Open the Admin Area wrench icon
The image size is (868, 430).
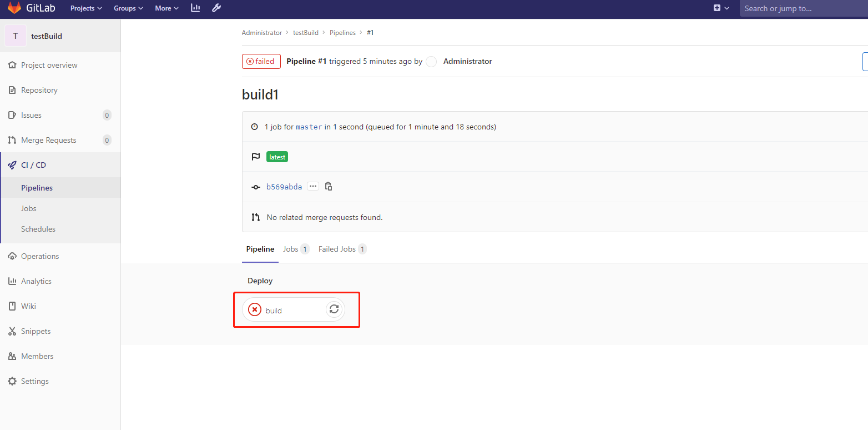coord(216,8)
